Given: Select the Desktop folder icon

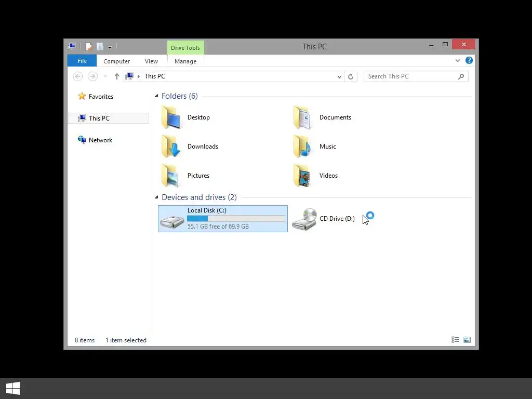Looking at the screenshot, I should tap(171, 117).
